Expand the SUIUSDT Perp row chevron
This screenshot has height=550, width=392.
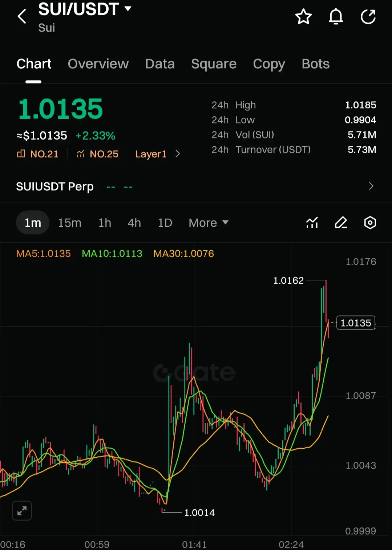point(371,186)
